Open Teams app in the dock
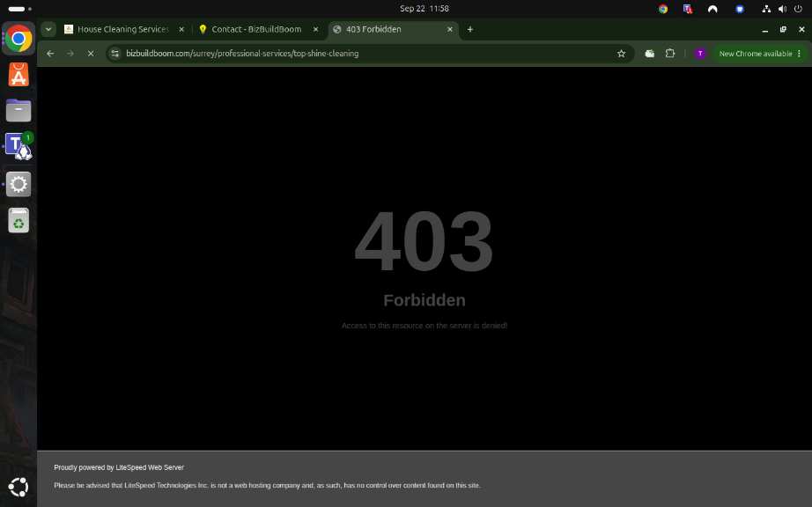This screenshot has width=812, height=507. [x=18, y=146]
